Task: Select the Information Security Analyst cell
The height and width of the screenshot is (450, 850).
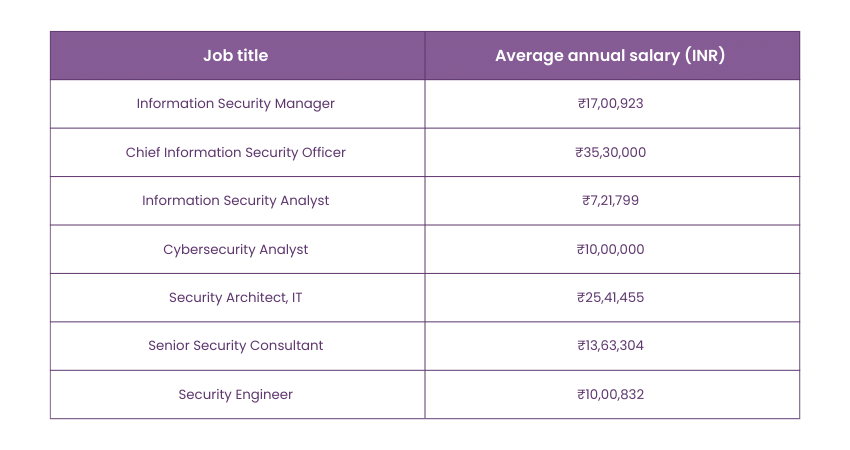Action: [x=236, y=200]
